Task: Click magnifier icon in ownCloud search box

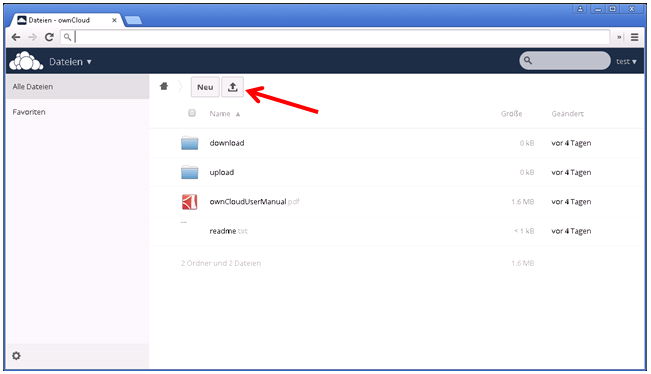Action: pyautogui.click(x=528, y=61)
